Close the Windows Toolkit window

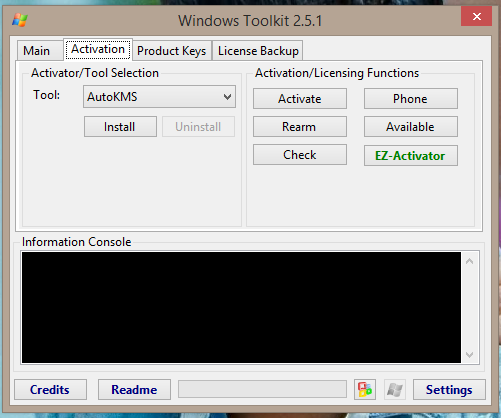pos(476,16)
